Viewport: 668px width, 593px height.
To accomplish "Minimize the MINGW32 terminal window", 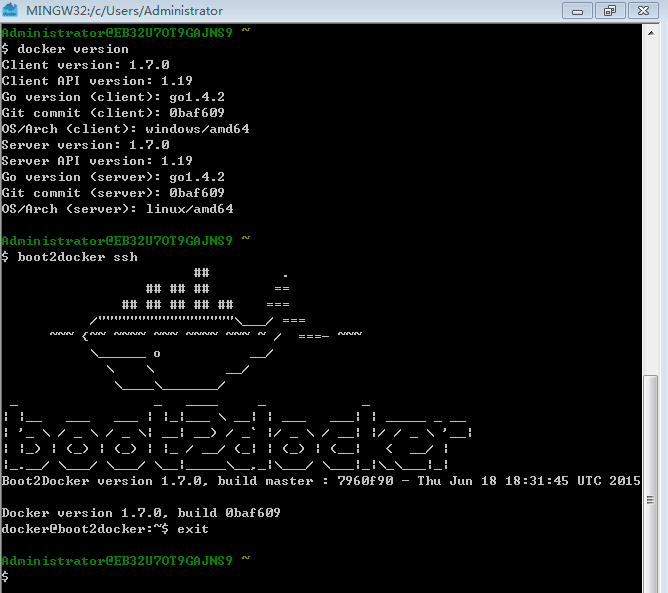I will click(577, 11).
